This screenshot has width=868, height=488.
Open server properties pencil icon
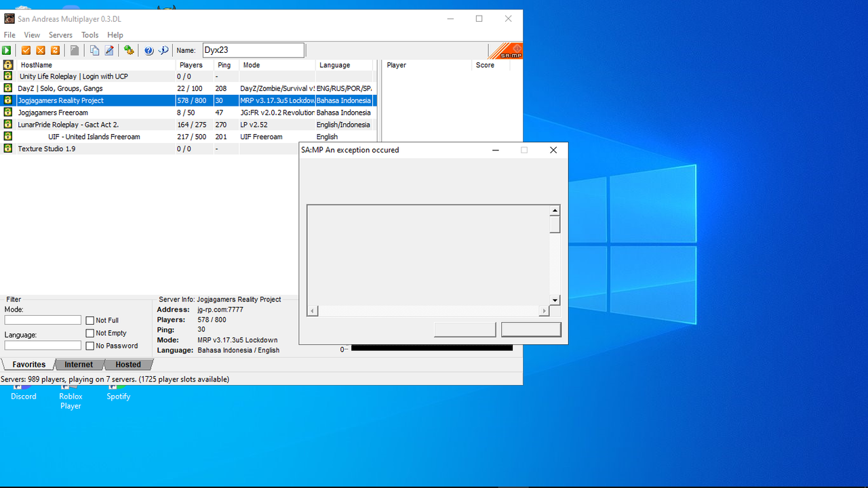pos(109,50)
